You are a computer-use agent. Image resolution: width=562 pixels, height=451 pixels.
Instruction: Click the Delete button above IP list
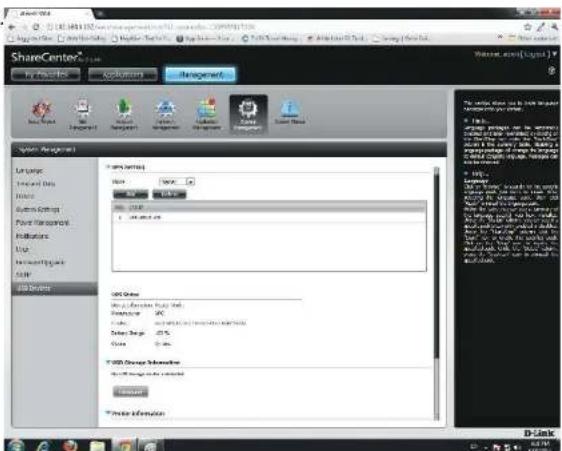(x=170, y=194)
